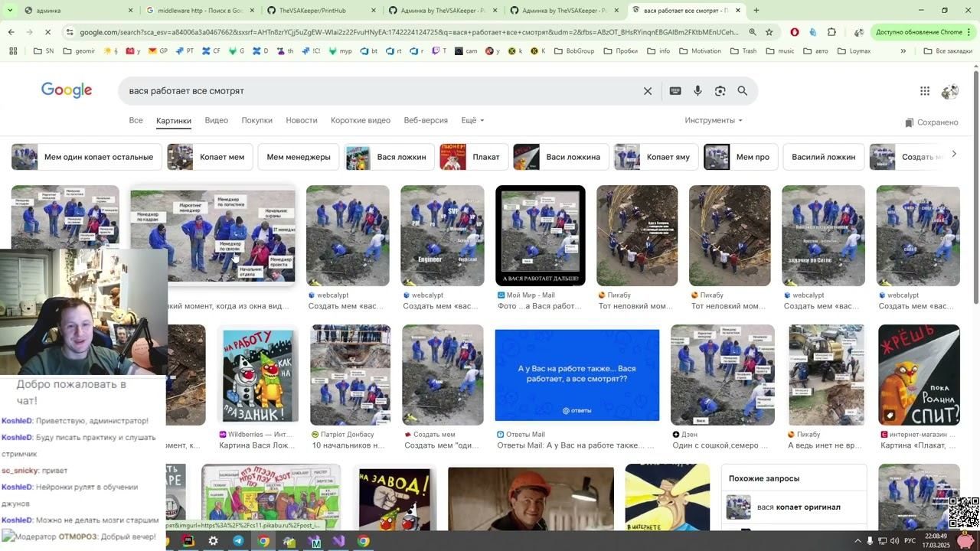Open the Motivation bookmark folder
This screenshot has height=551, width=980.
click(x=700, y=51)
